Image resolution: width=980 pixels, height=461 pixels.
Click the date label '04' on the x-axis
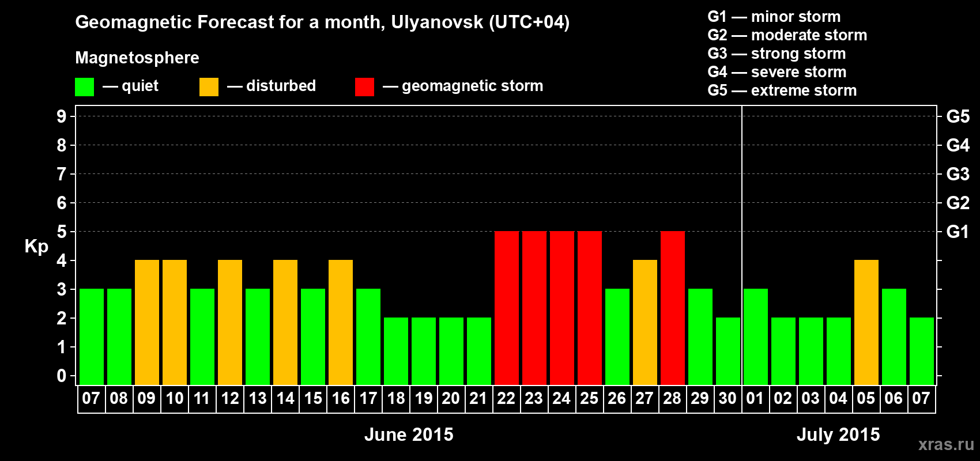tap(838, 399)
